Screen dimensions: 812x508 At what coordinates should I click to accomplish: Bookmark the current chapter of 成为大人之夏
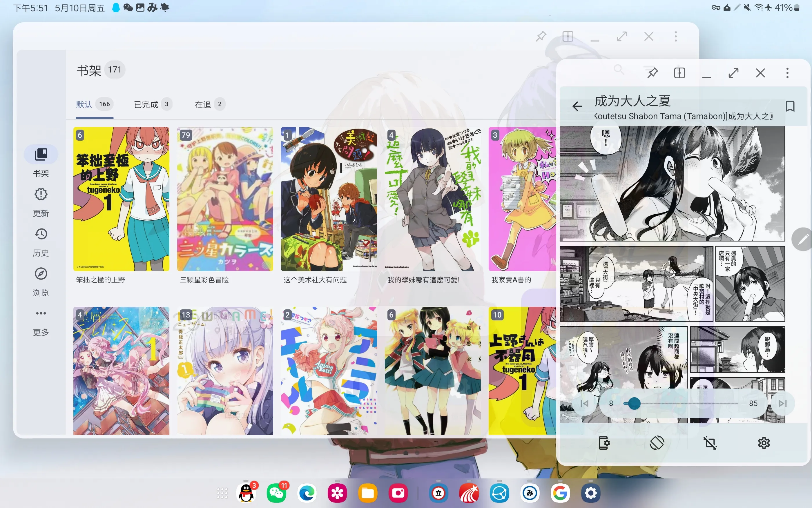click(790, 106)
